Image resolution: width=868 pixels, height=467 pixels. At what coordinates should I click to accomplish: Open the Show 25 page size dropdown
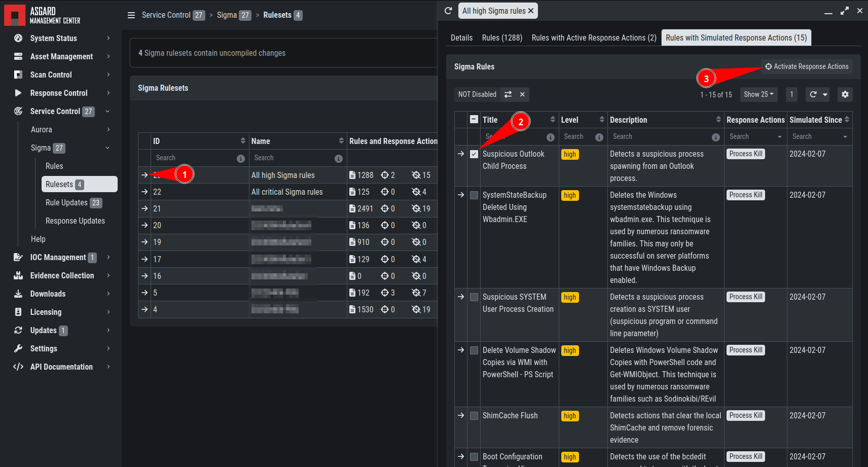[758, 94]
